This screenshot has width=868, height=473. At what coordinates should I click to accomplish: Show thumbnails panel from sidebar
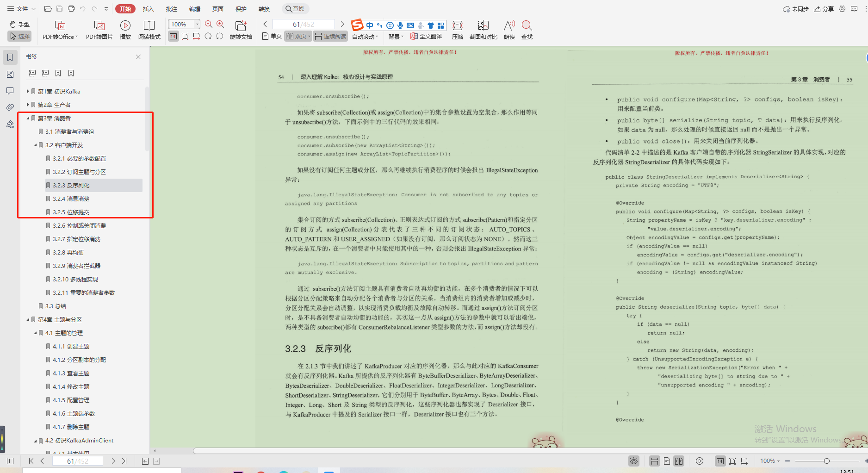10,74
